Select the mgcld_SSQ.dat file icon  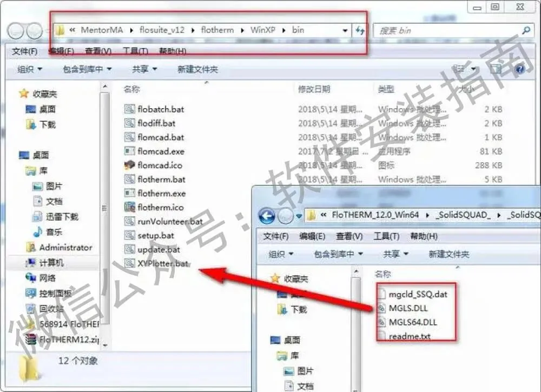381,294
